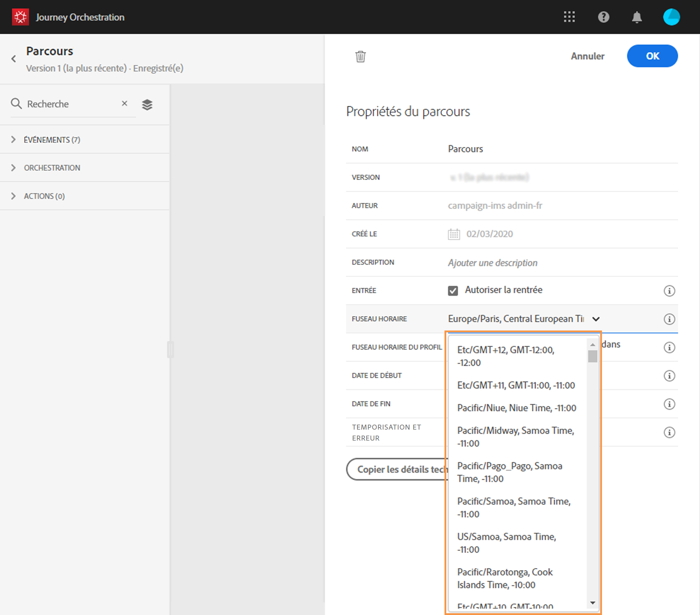
Task: Click the blue OK button
Action: point(652,56)
